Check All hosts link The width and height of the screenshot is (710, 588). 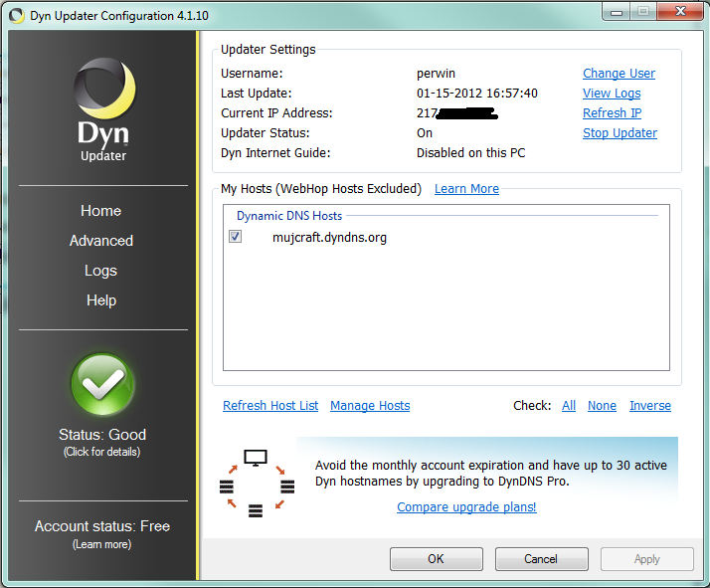569,406
